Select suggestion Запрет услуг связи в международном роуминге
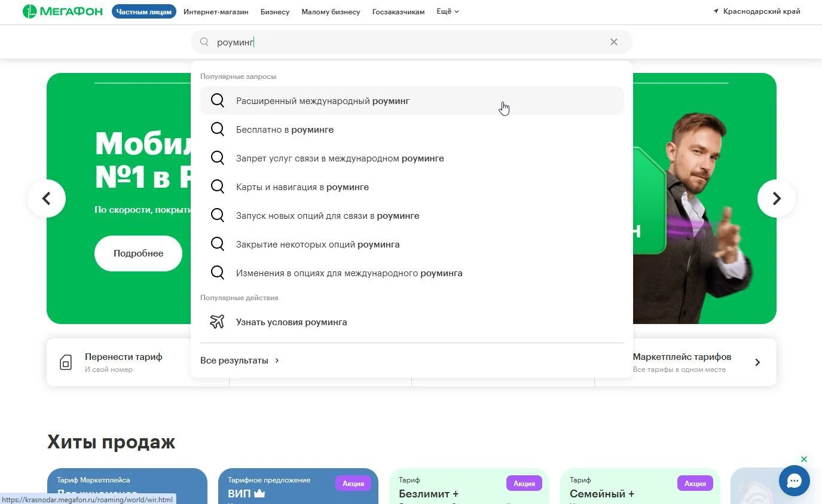The width and height of the screenshot is (822, 504). tap(412, 158)
